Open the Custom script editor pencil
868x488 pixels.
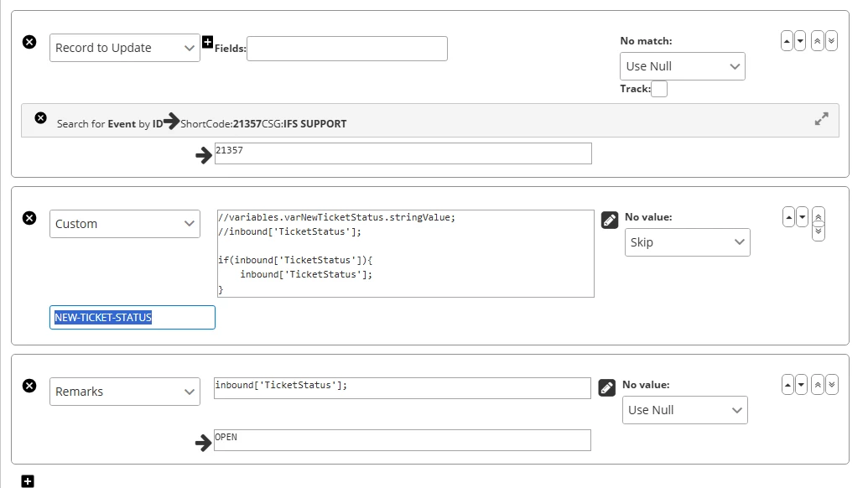coord(610,221)
